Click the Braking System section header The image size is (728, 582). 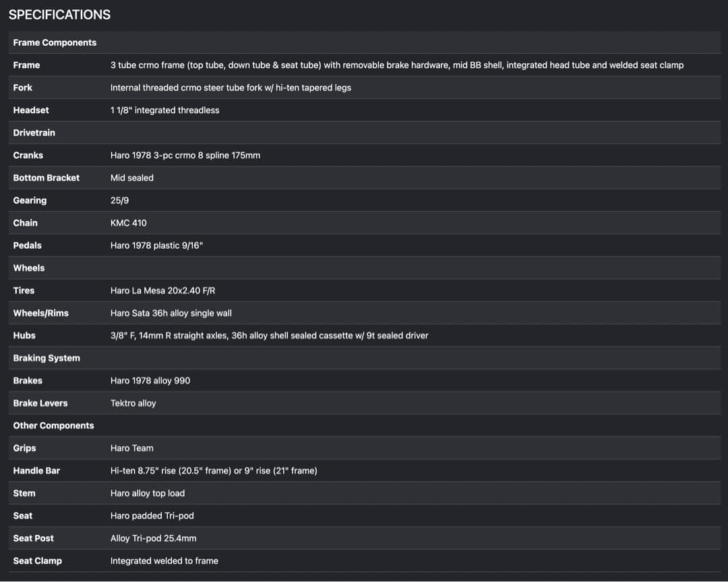(47, 358)
